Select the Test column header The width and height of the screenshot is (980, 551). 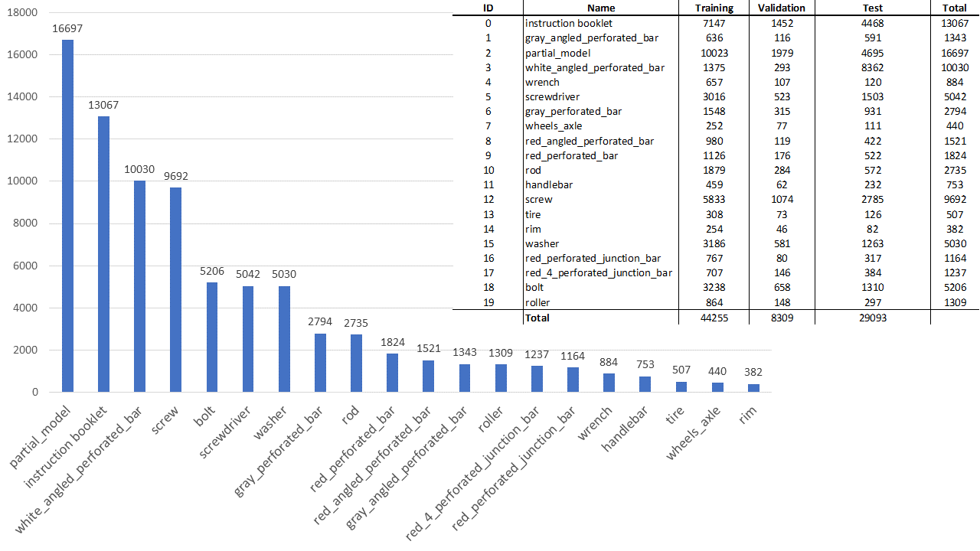[872, 8]
